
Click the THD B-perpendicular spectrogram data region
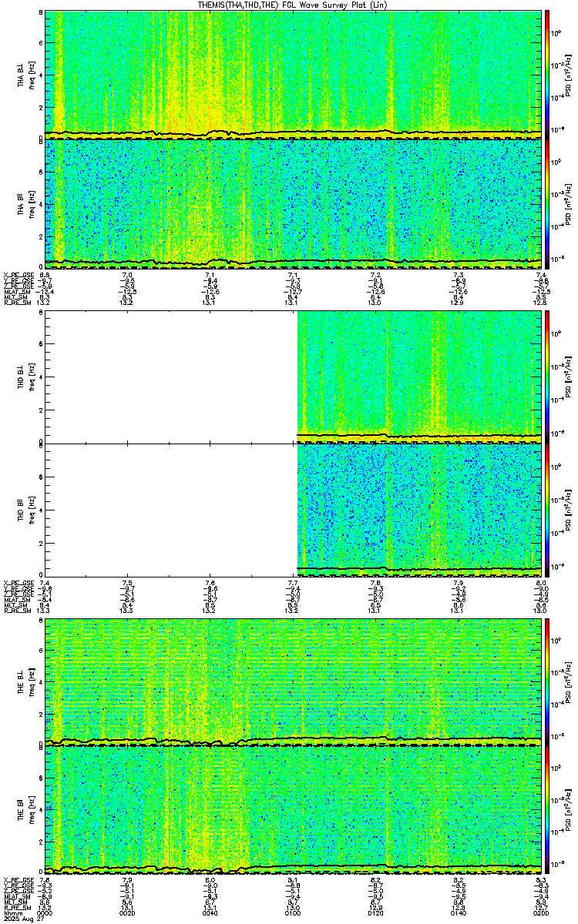pos(419,377)
